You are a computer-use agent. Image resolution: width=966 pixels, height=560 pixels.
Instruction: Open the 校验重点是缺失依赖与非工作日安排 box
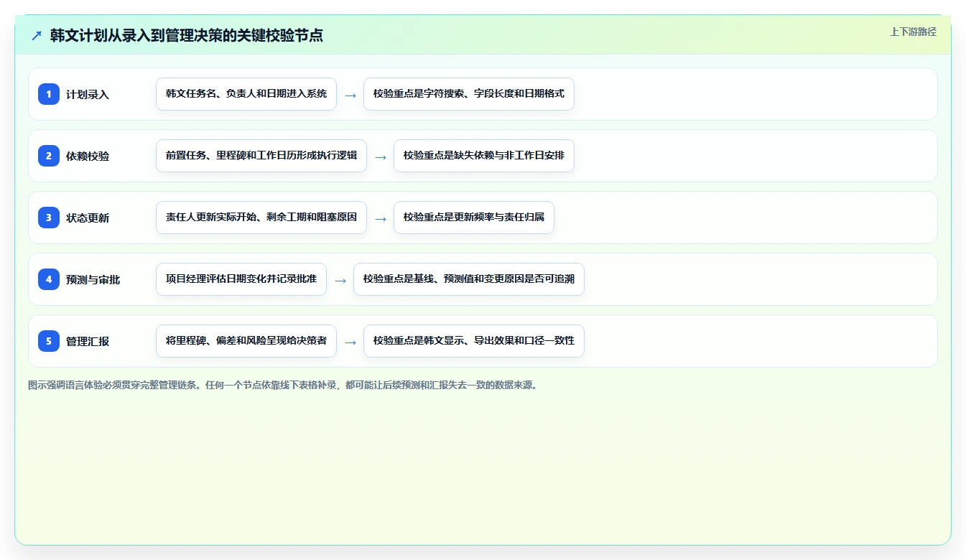pyautogui.click(x=484, y=156)
